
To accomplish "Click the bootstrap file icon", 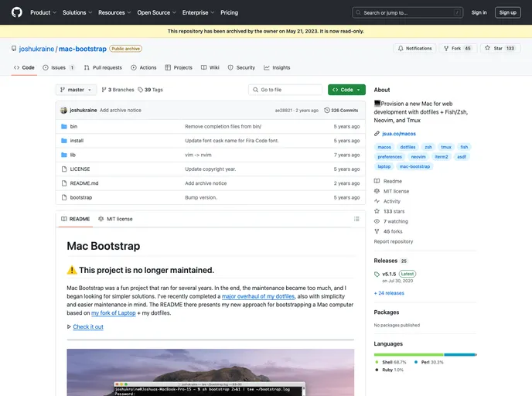I will pyautogui.click(x=64, y=197).
